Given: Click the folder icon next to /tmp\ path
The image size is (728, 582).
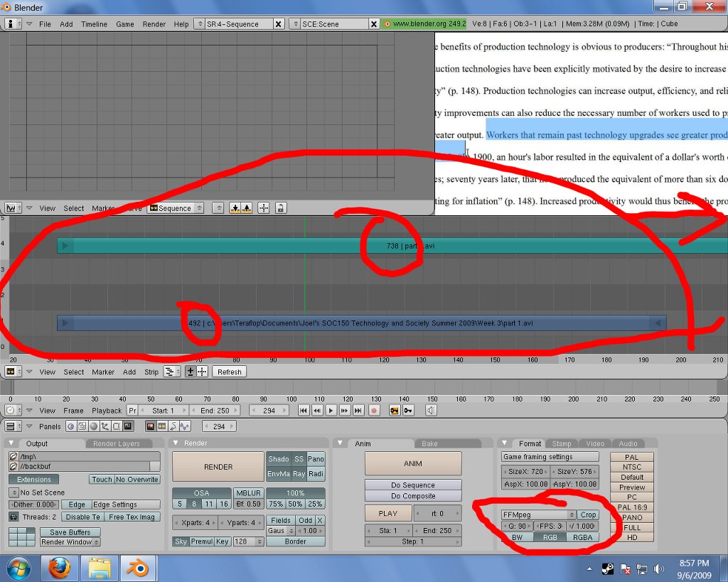Looking at the screenshot, I should (14, 457).
